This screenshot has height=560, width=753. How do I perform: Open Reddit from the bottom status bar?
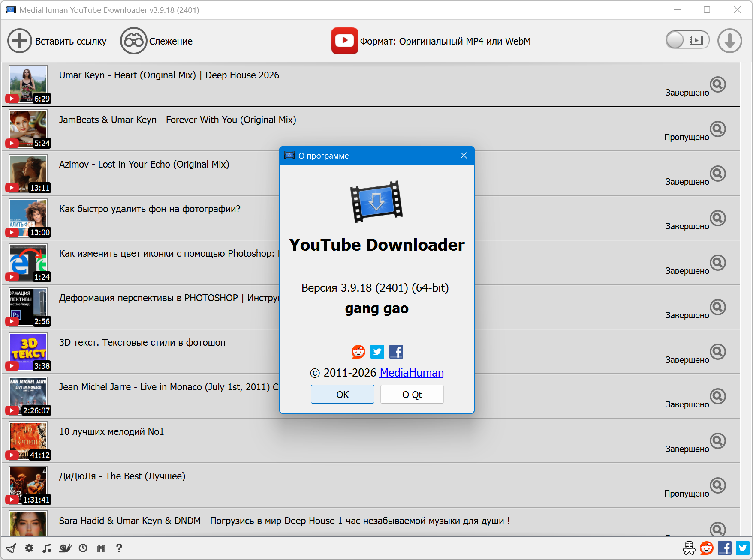coord(707,548)
